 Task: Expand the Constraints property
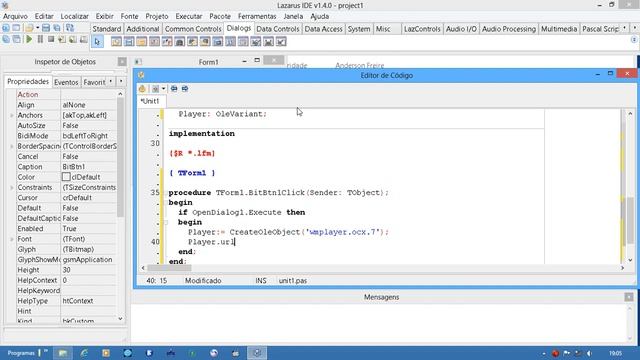(11, 187)
